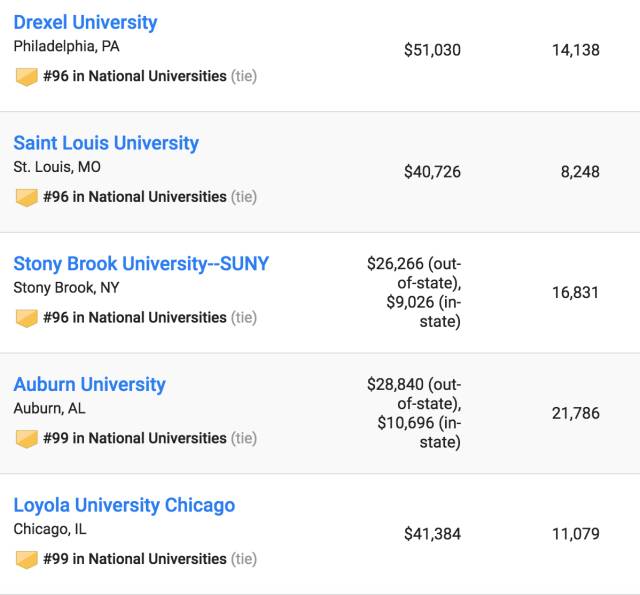Click the $51,030 tuition value for Drexel

tap(432, 50)
